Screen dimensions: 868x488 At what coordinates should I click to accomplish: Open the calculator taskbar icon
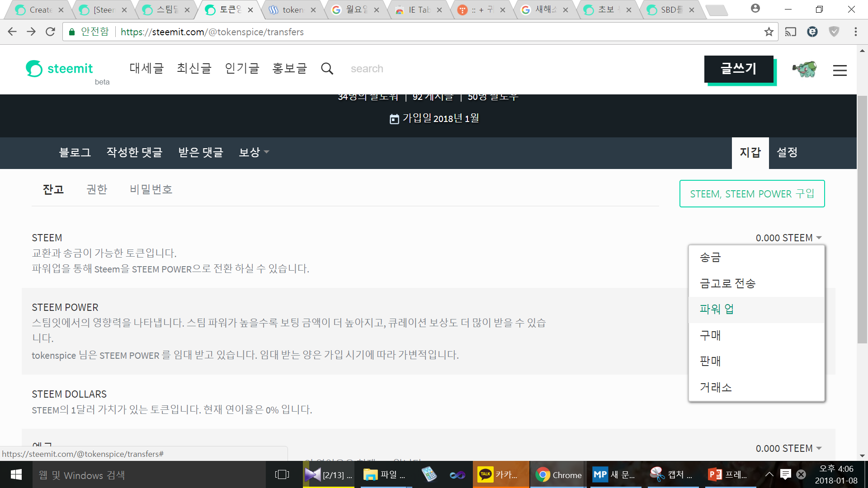click(x=429, y=474)
